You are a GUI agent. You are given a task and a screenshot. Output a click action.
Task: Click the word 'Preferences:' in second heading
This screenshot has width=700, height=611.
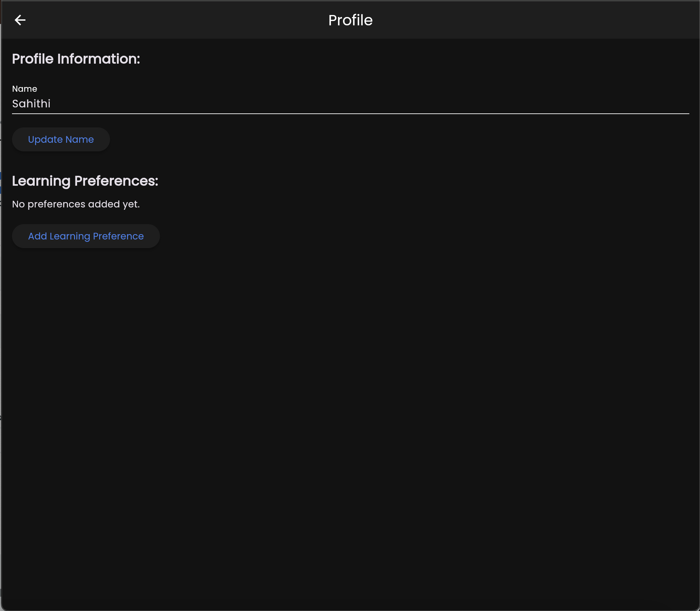tap(116, 181)
